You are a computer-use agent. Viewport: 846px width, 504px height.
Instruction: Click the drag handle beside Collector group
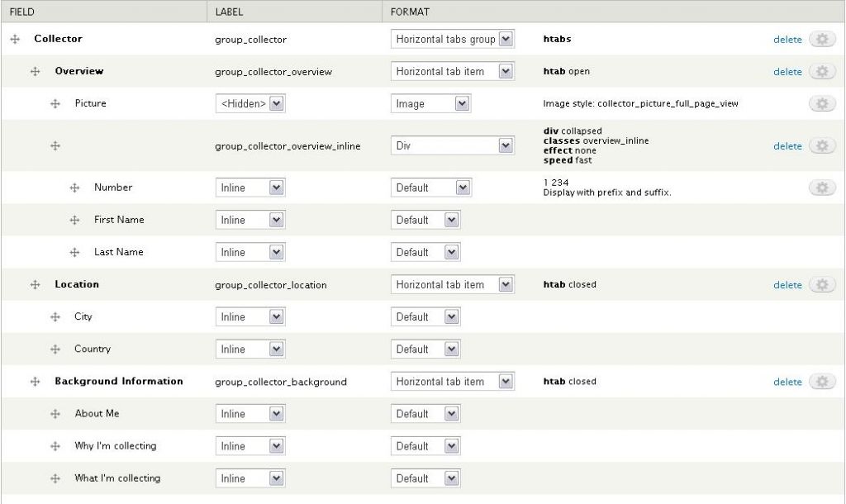coord(15,40)
